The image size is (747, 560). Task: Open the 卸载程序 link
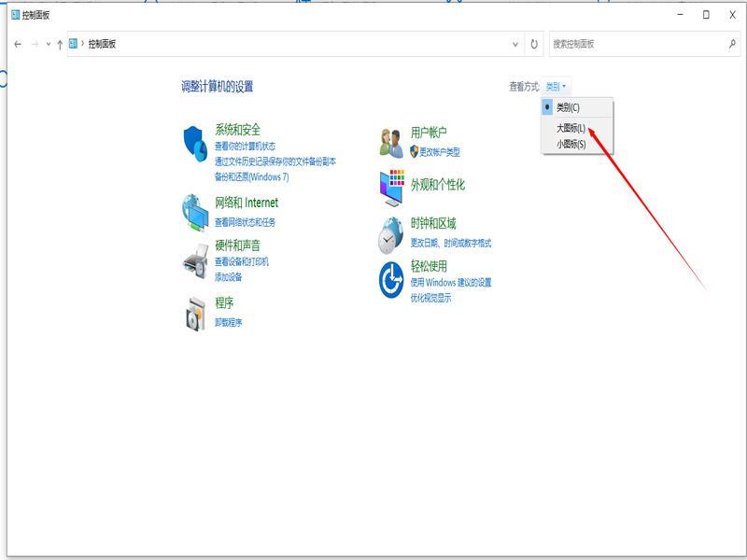(228, 323)
